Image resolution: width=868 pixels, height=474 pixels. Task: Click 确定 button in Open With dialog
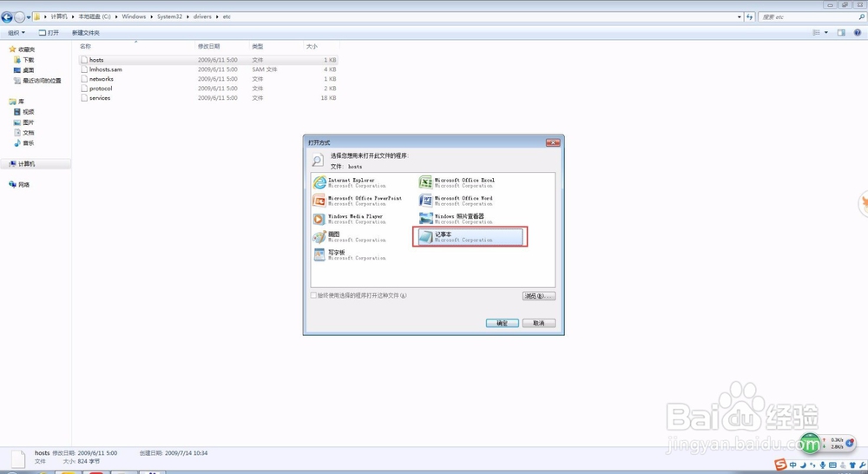502,323
